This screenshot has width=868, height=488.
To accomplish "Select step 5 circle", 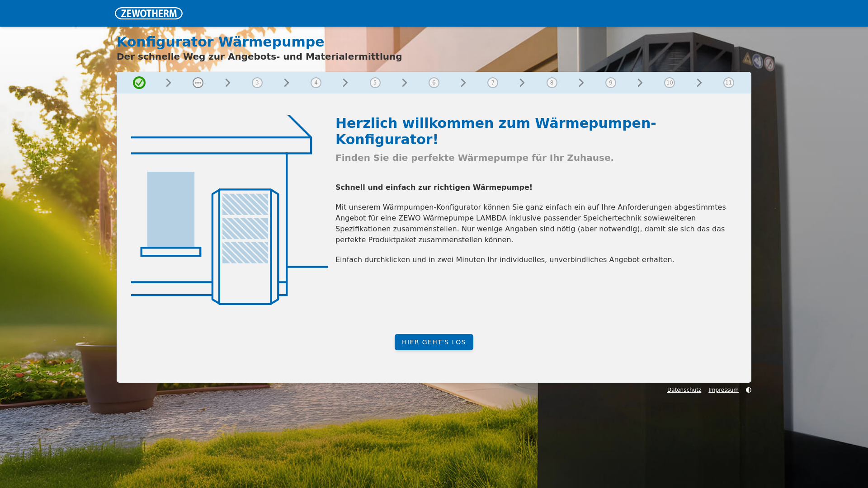I will click(375, 83).
